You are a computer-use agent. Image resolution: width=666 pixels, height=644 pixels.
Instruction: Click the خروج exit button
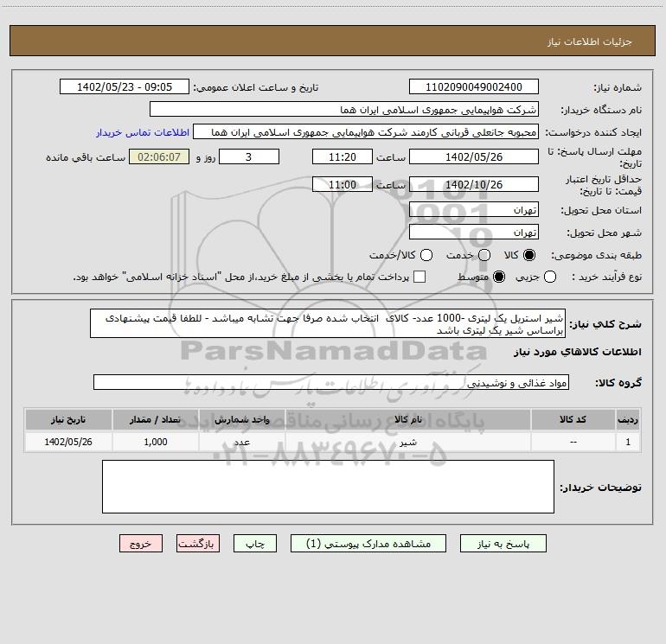[x=141, y=544]
